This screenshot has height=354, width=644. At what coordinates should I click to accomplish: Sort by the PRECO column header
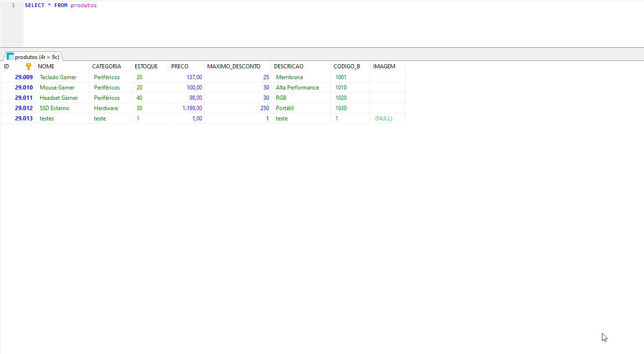coord(186,66)
